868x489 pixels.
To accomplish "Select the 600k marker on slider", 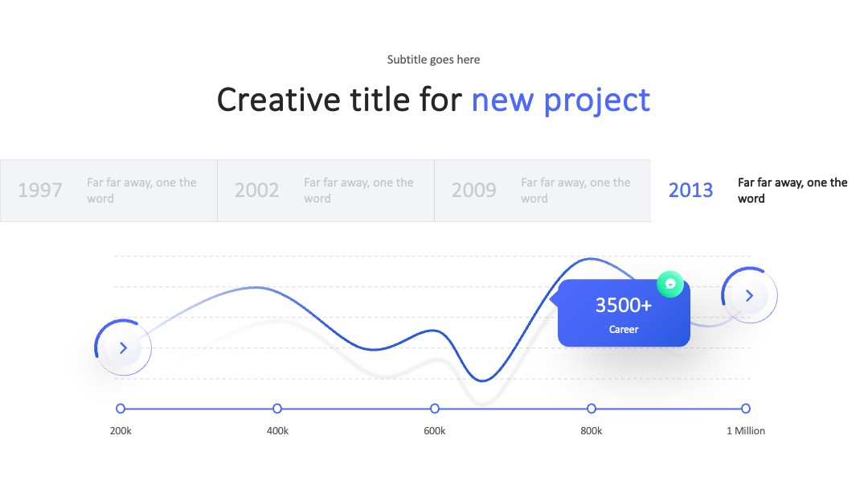I will tap(435, 409).
